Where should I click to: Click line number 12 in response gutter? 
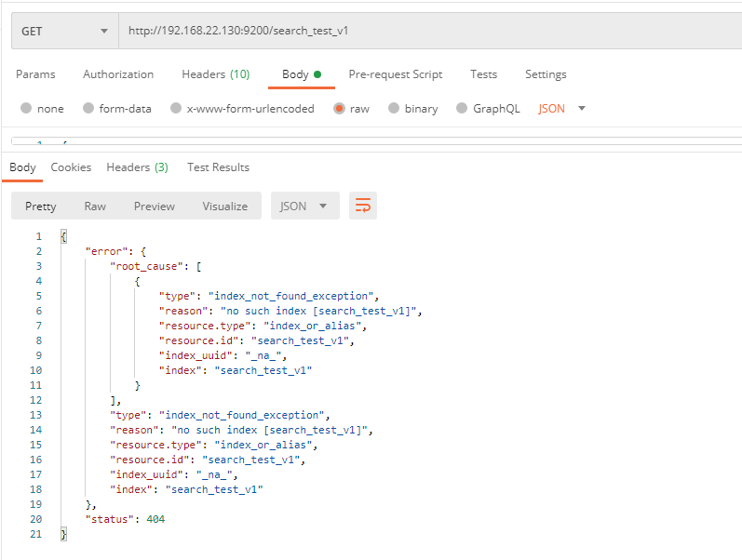(36, 401)
